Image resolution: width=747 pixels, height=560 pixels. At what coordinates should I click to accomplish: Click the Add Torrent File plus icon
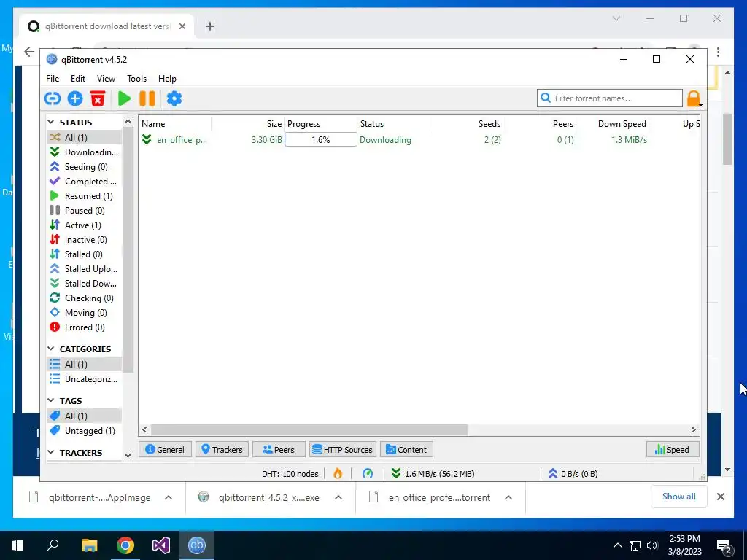coord(75,98)
